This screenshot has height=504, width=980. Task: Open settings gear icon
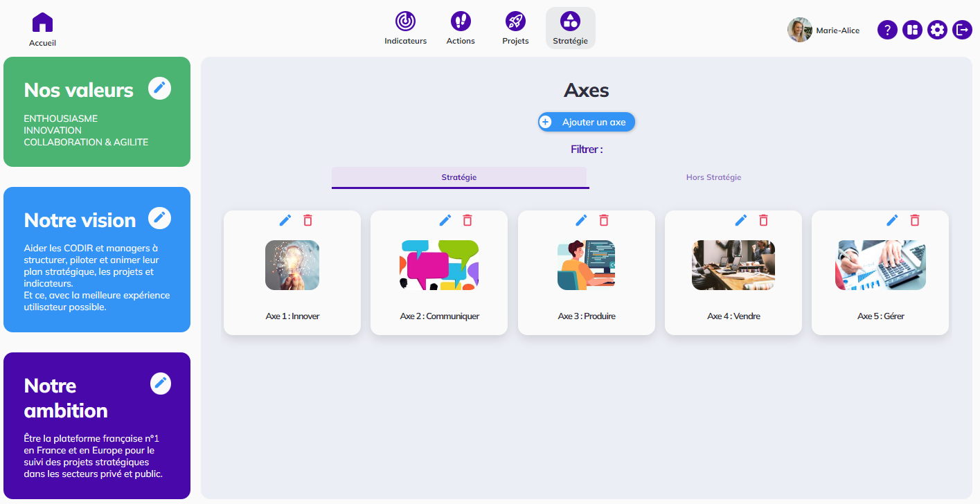pyautogui.click(x=937, y=30)
